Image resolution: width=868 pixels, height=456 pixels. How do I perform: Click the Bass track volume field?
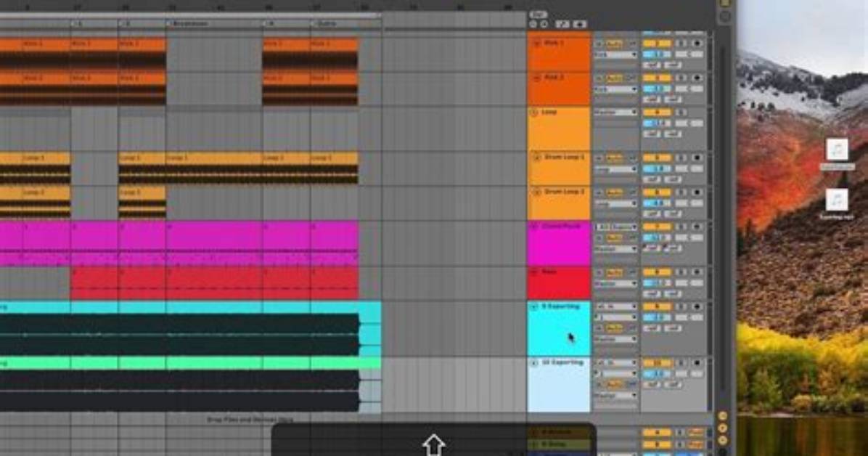(x=657, y=283)
